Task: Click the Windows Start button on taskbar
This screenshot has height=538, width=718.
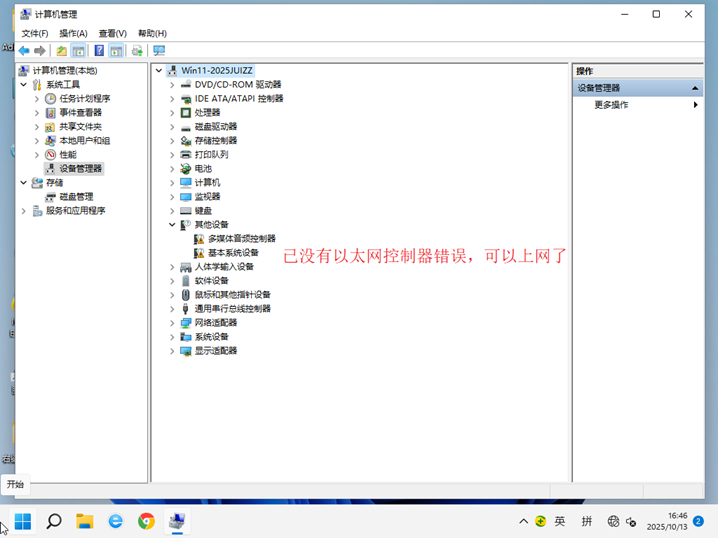Action: coord(23,521)
